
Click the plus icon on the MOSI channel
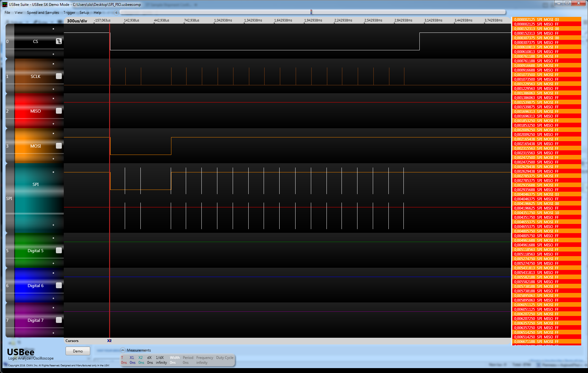click(53, 159)
